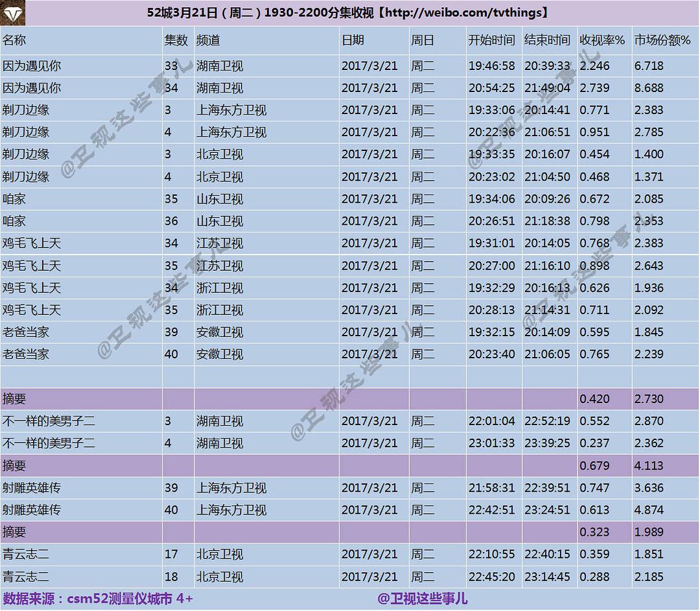Click the 山东卫视 channel cell for episode 36

coord(220,221)
